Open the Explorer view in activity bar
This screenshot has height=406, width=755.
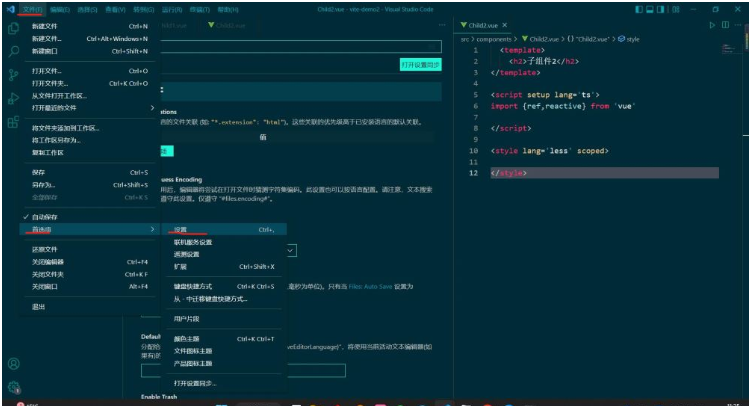(13, 28)
